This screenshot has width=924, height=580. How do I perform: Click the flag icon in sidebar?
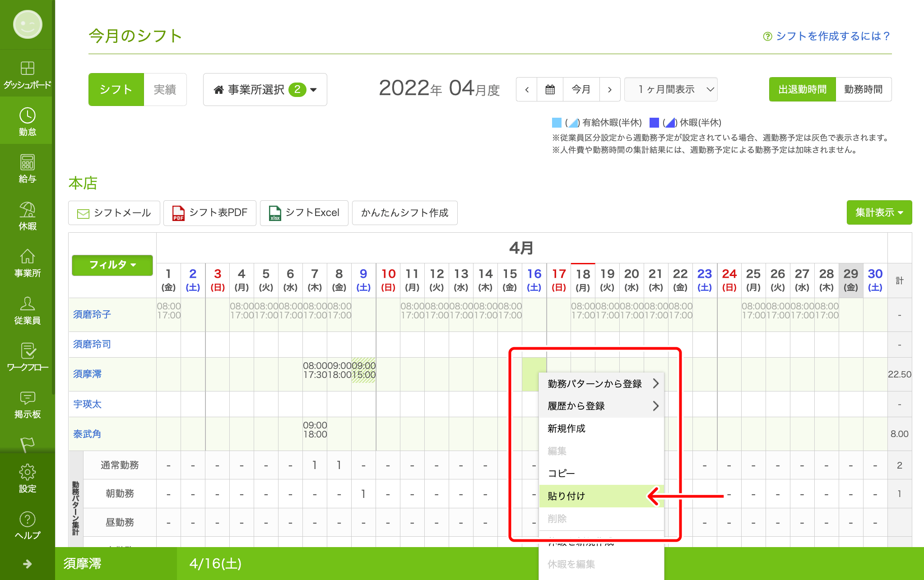coord(27,444)
